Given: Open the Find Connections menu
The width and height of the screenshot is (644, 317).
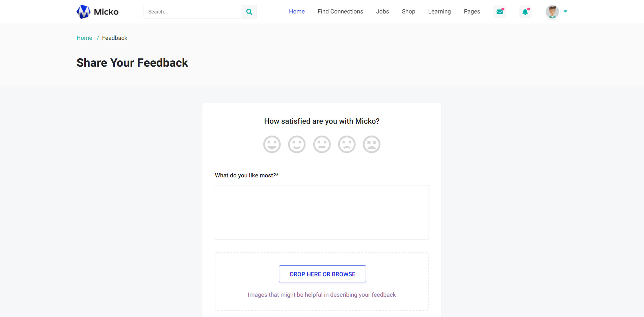Looking at the screenshot, I should click(340, 11).
